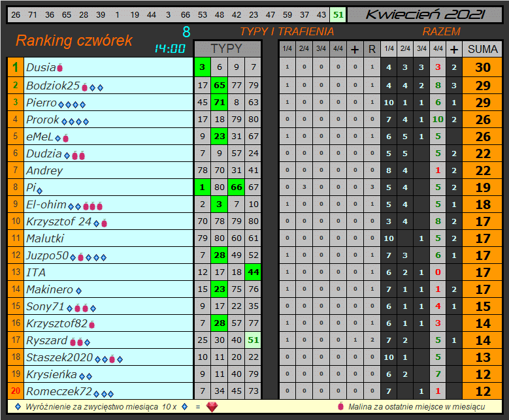Image resolution: width=509 pixels, height=420 pixels.
Task: Select player name 'Ryszard'
Action: (47, 340)
